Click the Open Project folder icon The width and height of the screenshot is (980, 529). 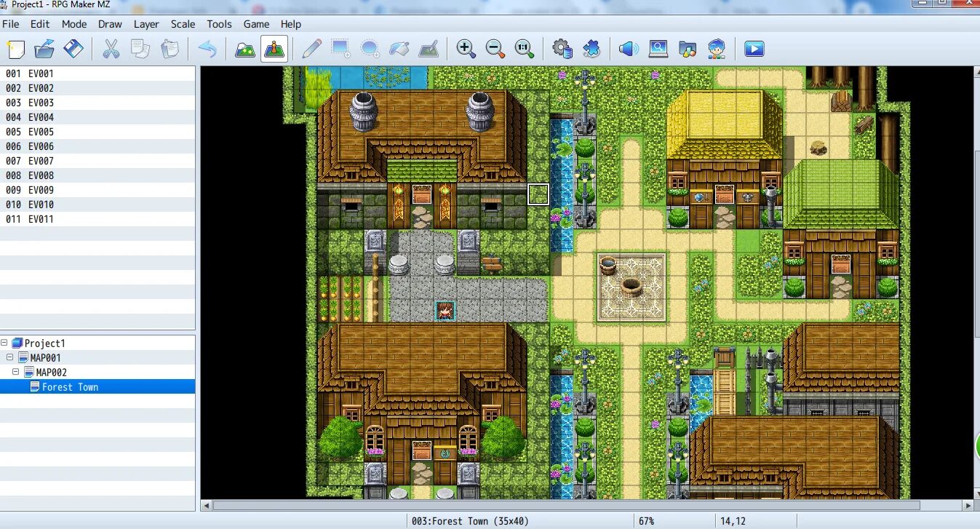44,49
